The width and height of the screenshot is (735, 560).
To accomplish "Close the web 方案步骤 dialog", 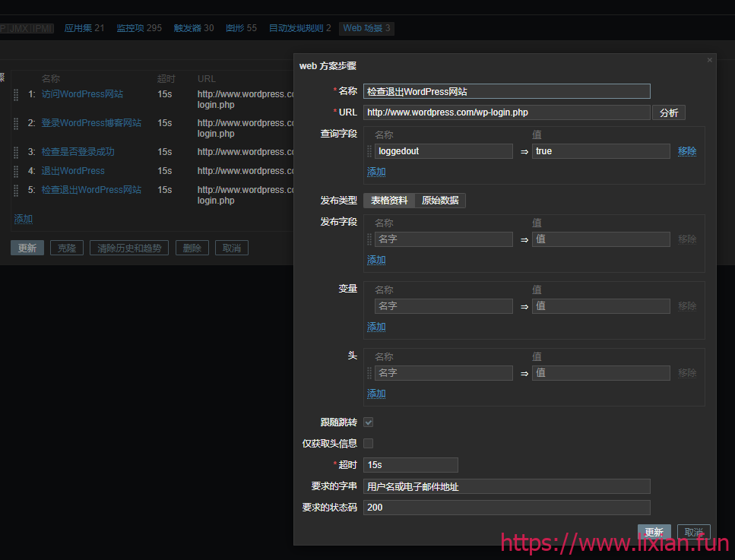I will tap(710, 60).
